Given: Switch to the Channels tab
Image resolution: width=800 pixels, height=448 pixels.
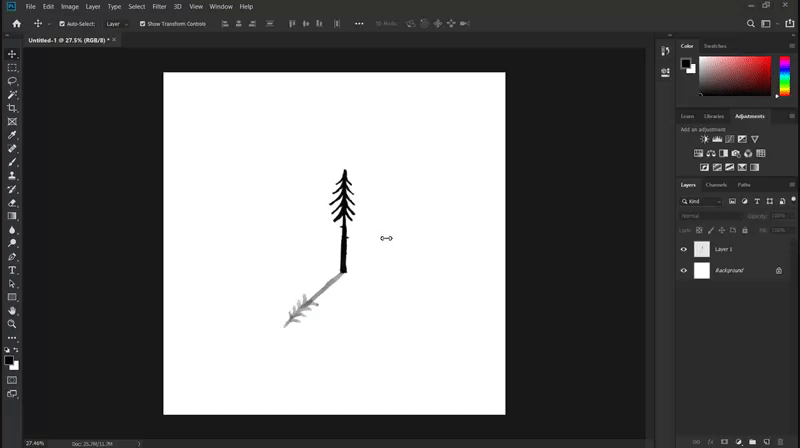Looking at the screenshot, I should click(716, 185).
